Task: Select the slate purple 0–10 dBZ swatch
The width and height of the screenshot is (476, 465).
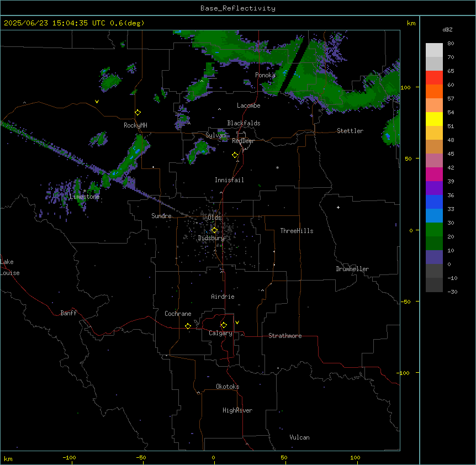Action: 434,257
